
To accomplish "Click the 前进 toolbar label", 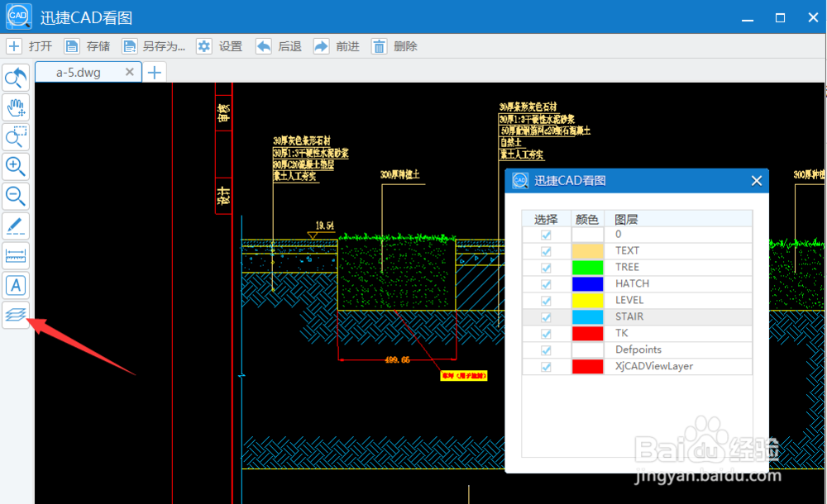I will point(347,46).
